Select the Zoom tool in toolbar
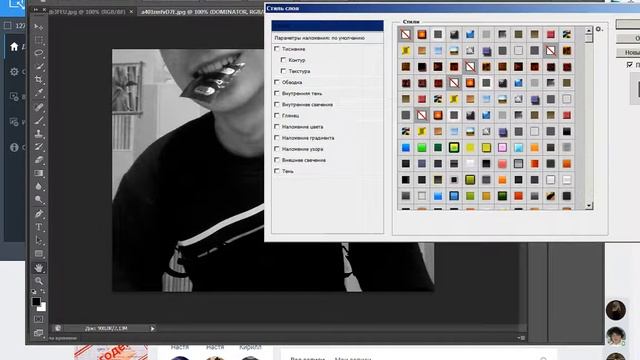Screen dimensions: 640x360 point(39,281)
